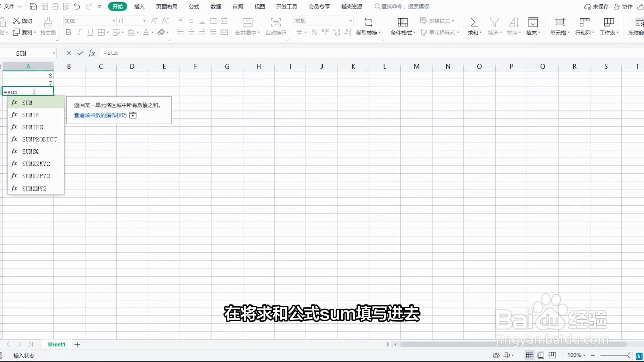This screenshot has width=644, height=362.
Task: Click the font color swatch
Action: [145, 32]
